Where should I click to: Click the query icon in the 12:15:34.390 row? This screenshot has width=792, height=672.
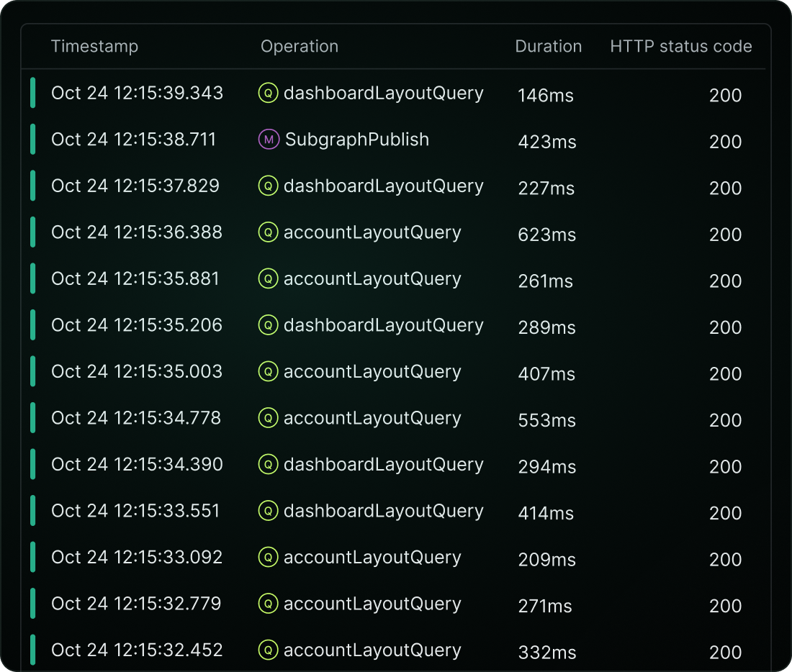coord(269,465)
